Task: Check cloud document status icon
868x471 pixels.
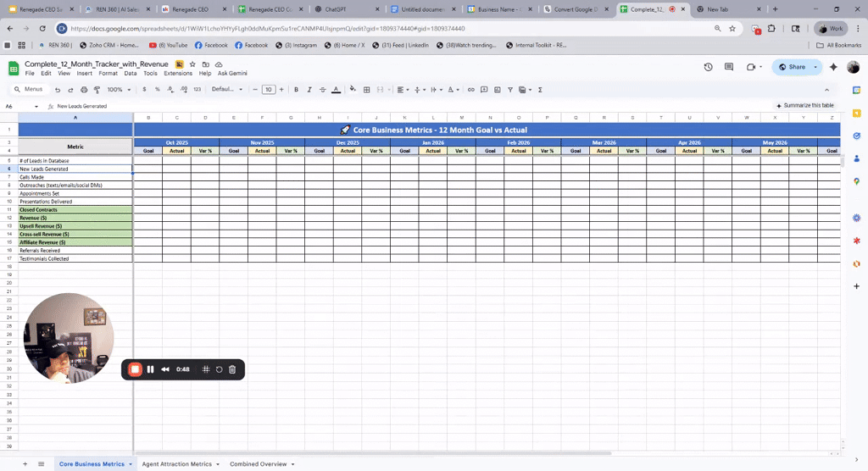Action: click(219, 64)
